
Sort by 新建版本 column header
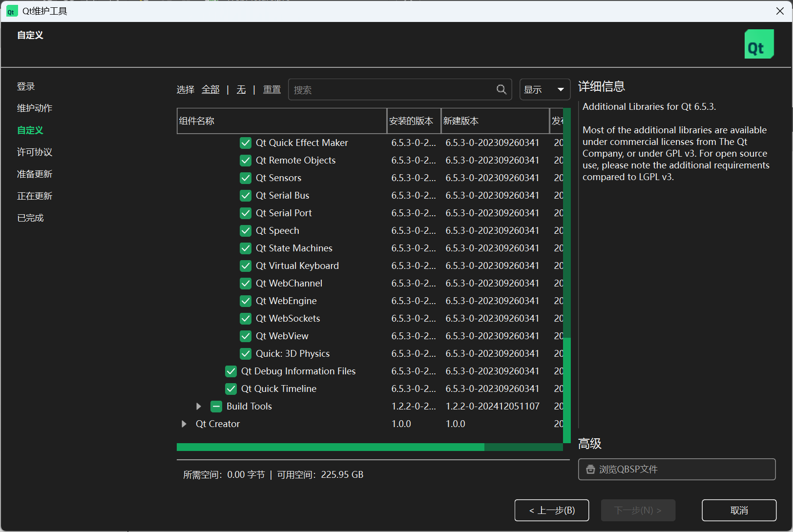pos(495,121)
